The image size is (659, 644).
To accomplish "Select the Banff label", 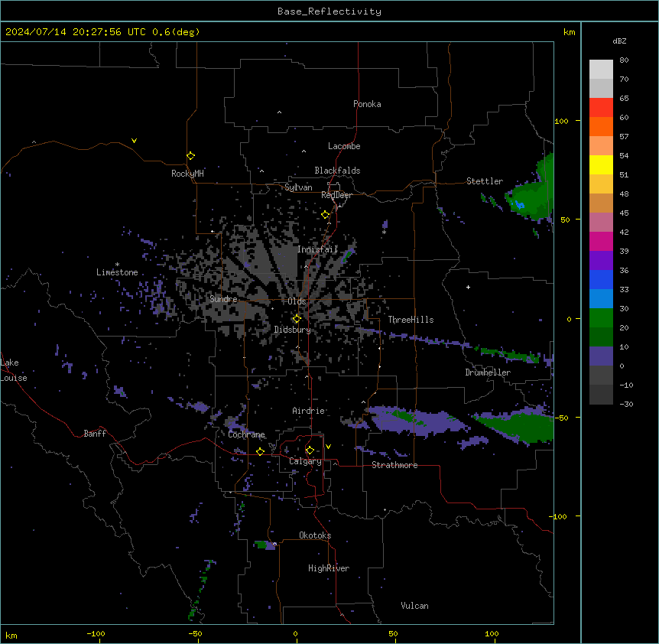I will tap(95, 434).
